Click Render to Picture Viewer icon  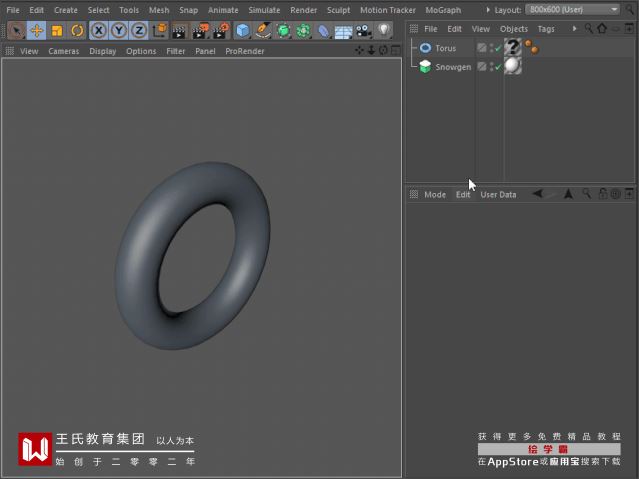point(201,30)
